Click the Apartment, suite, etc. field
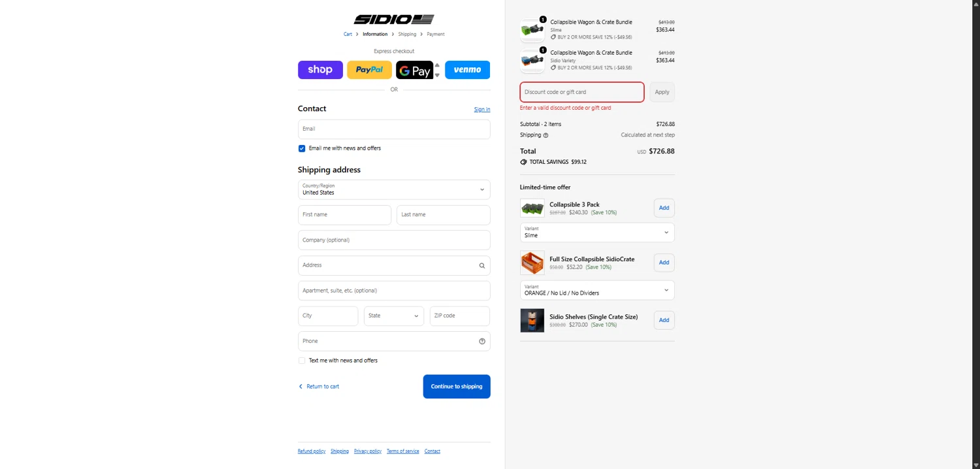Image resolution: width=980 pixels, height=469 pixels. coord(394,291)
